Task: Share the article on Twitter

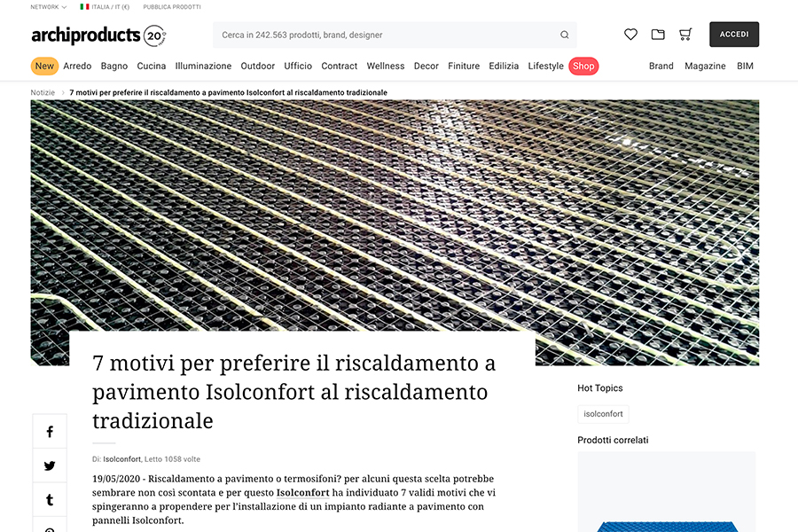Action: pyautogui.click(x=50, y=465)
